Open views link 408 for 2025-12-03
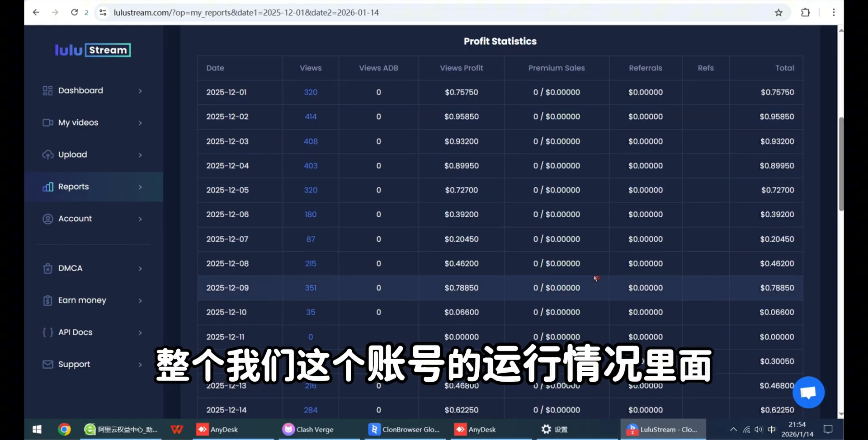The width and height of the screenshot is (868, 440). (311, 141)
